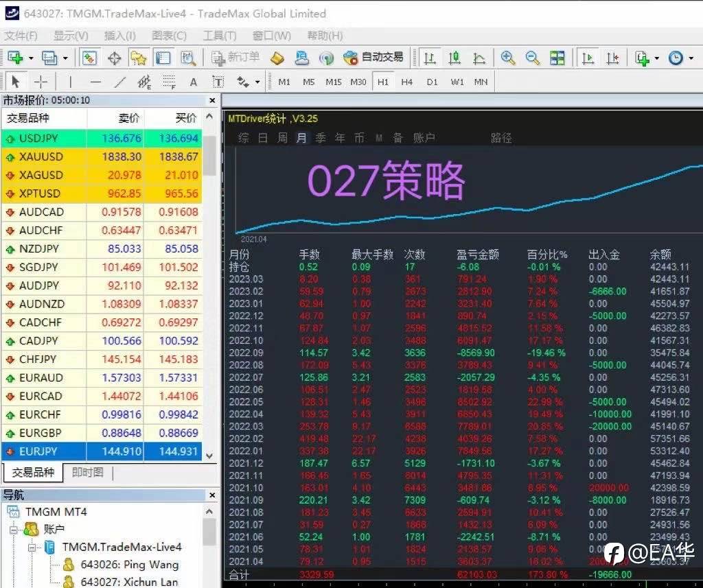The image size is (703, 588).
Task: Click the 新订单 new order button
Action: pyautogui.click(x=236, y=58)
